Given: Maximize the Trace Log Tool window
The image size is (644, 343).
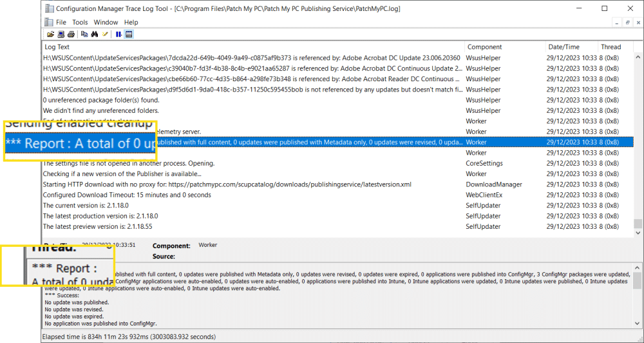Looking at the screenshot, I should pos(605,8).
